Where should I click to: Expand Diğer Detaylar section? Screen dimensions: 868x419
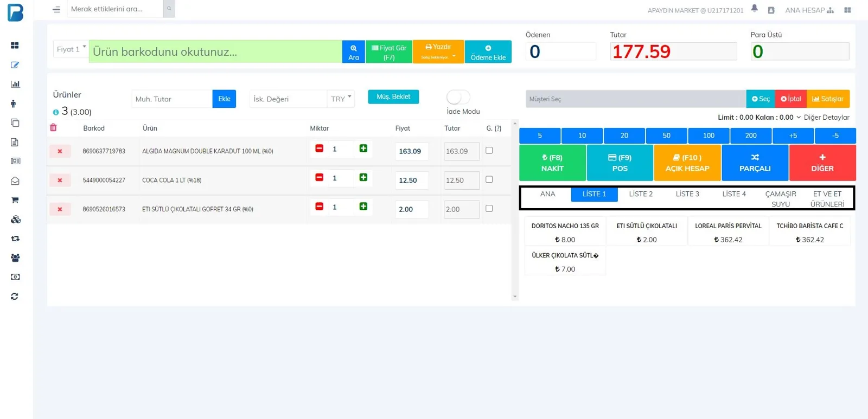click(x=822, y=117)
